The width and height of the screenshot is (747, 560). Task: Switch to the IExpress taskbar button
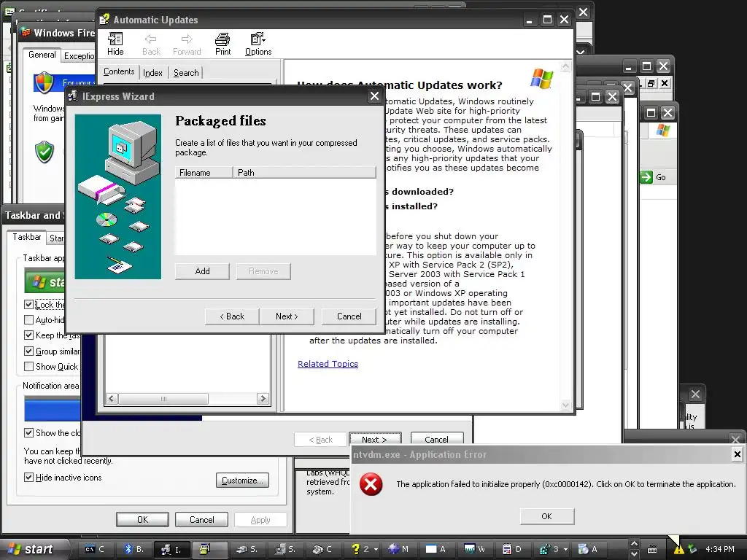pyautogui.click(x=172, y=549)
